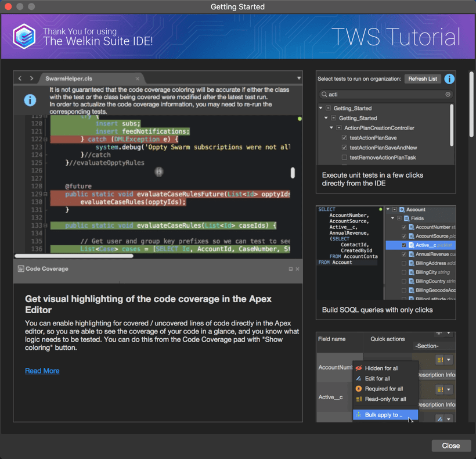Switch to the SwarmHelper.cls tab
Image resolution: width=476 pixels, height=459 pixels.
coord(92,78)
